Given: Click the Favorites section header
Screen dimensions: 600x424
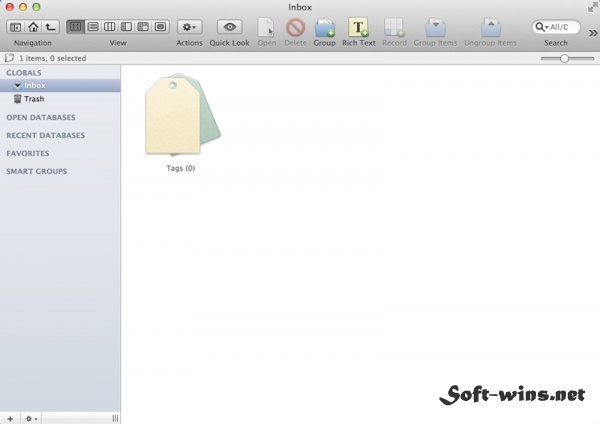Looking at the screenshot, I should coord(28,153).
